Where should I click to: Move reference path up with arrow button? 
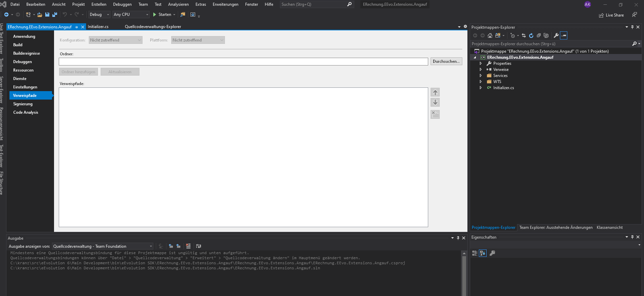coord(435,92)
